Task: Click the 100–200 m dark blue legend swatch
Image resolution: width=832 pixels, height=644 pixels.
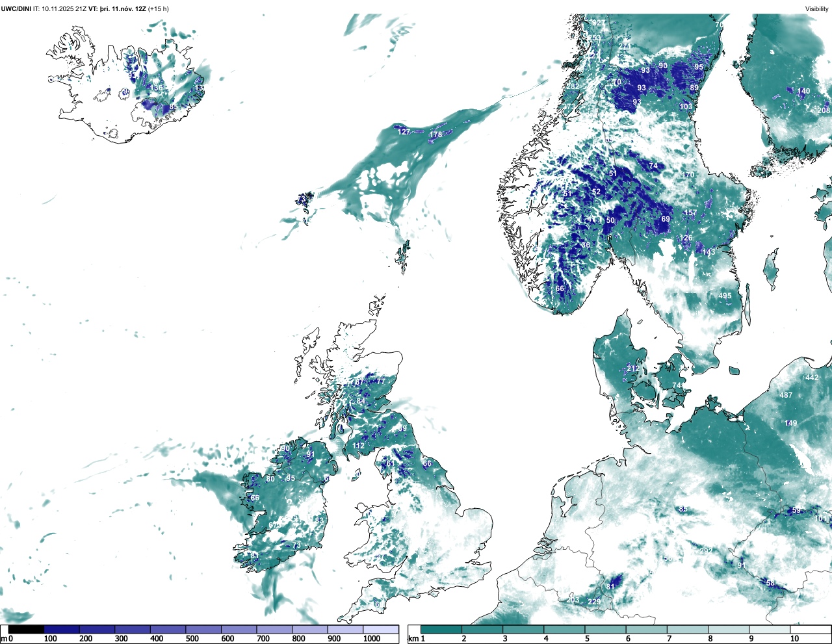Action: (62, 629)
